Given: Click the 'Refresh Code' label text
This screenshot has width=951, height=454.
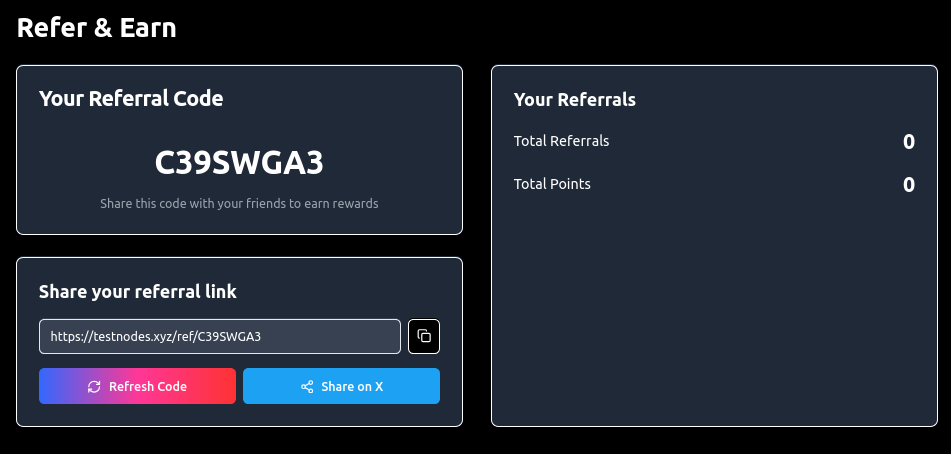Looking at the screenshot, I should point(148,386).
